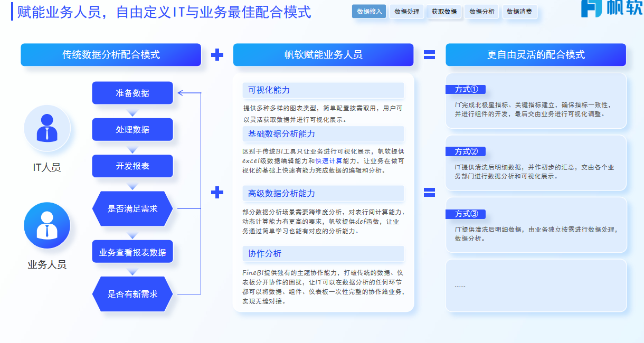Select the 处理数据 step box

(x=132, y=129)
